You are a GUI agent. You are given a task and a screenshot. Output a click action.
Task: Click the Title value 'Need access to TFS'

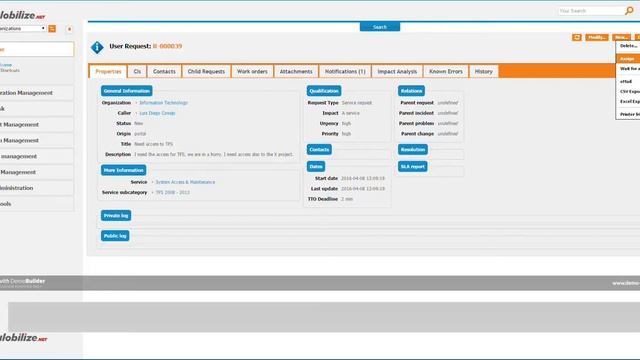tap(153, 144)
